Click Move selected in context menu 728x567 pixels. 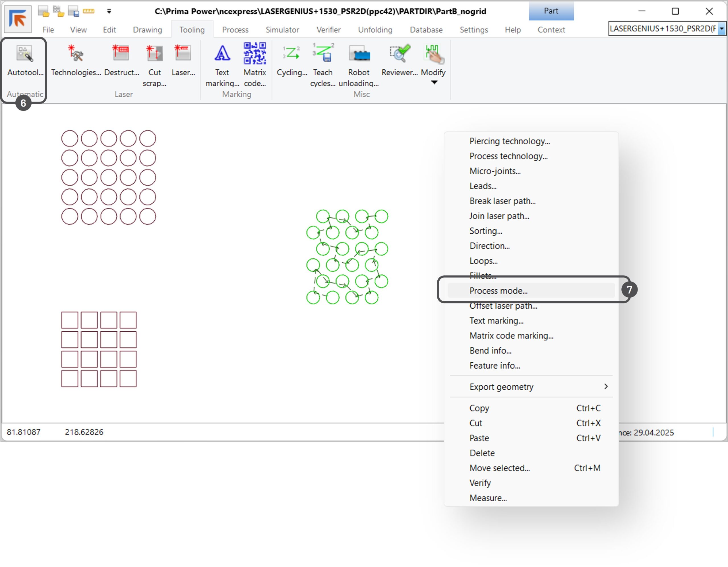(x=499, y=468)
